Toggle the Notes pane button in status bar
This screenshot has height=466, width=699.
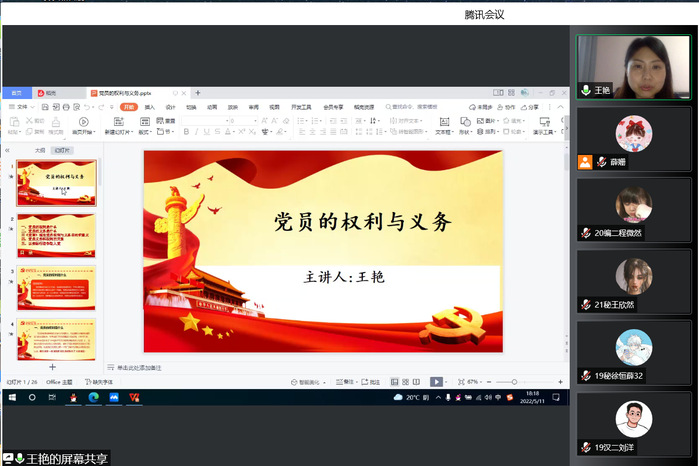(x=345, y=382)
